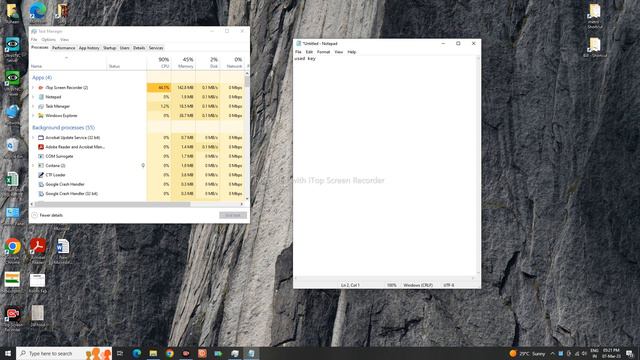Open File Explorer from taskbar
640x360 pixels.
click(x=153, y=353)
